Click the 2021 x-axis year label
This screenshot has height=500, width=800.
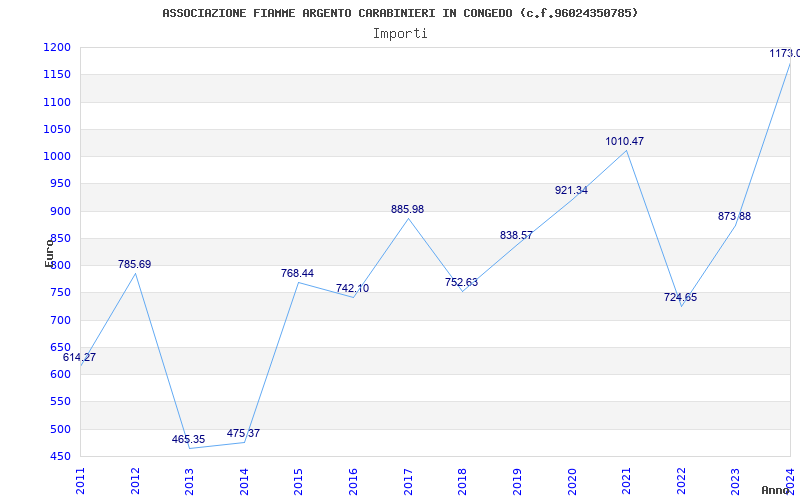(x=627, y=481)
